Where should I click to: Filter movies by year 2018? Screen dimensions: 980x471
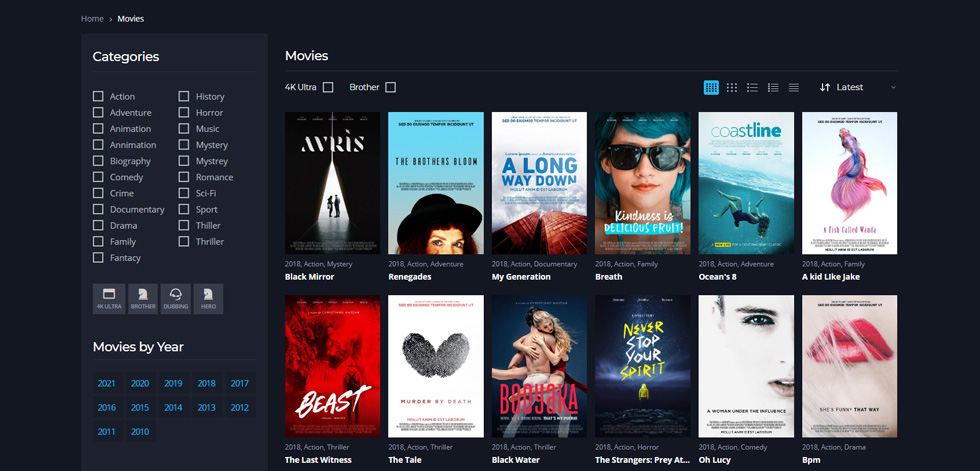coord(206,384)
